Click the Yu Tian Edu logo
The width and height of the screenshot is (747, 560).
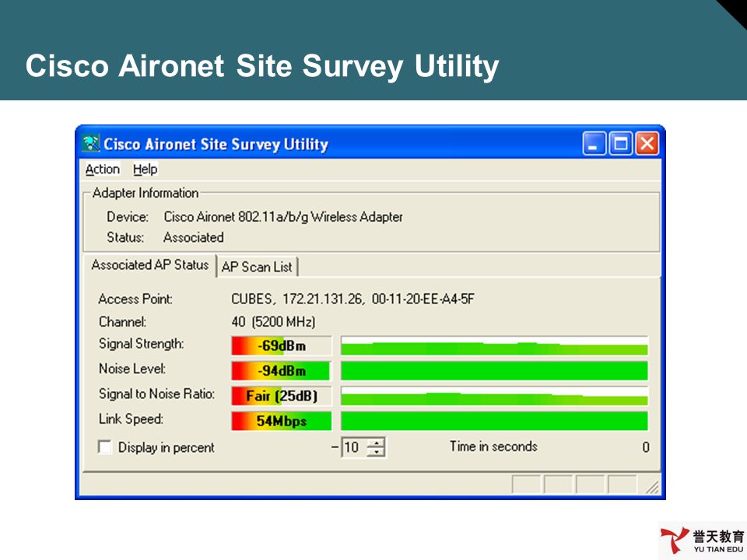[x=702, y=540]
